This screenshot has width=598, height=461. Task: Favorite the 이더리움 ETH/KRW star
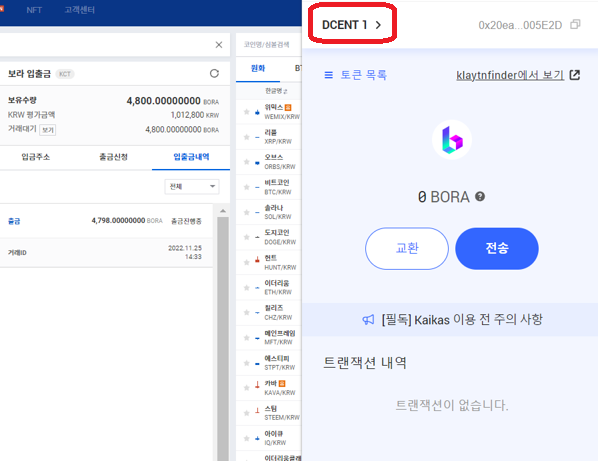tap(246, 288)
